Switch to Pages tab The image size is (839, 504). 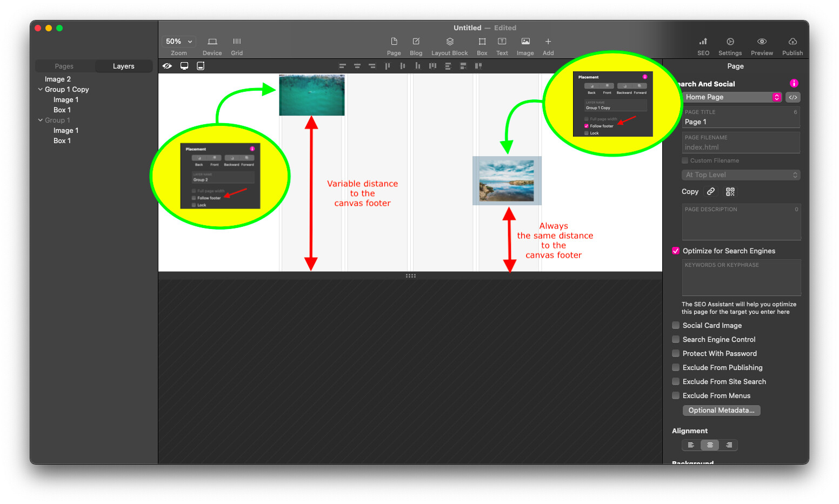tap(64, 66)
